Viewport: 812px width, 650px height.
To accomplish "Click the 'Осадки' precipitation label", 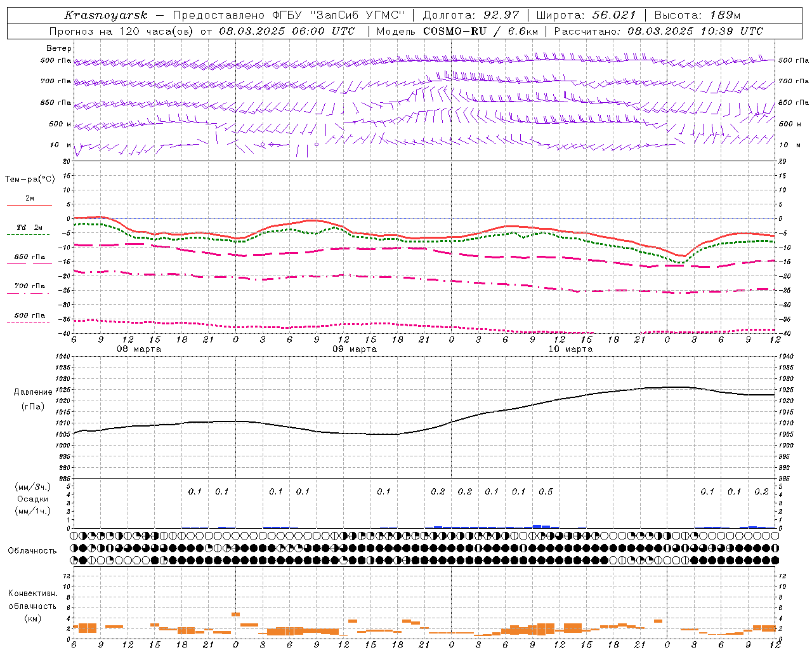I will pyautogui.click(x=33, y=499).
